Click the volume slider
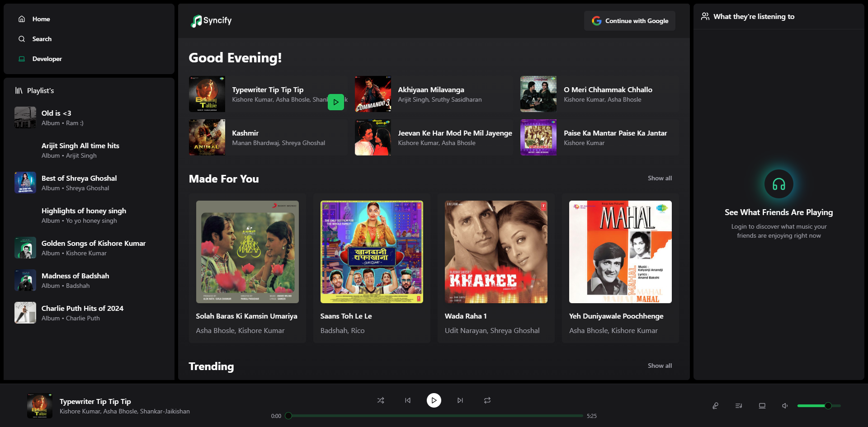Image resolution: width=868 pixels, height=427 pixels. 819,406
